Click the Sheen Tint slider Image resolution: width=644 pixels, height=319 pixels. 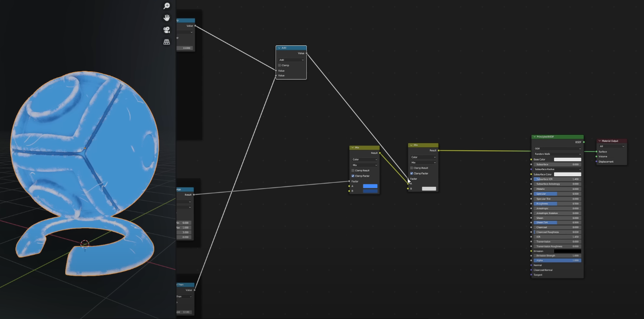pyautogui.click(x=557, y=223)
